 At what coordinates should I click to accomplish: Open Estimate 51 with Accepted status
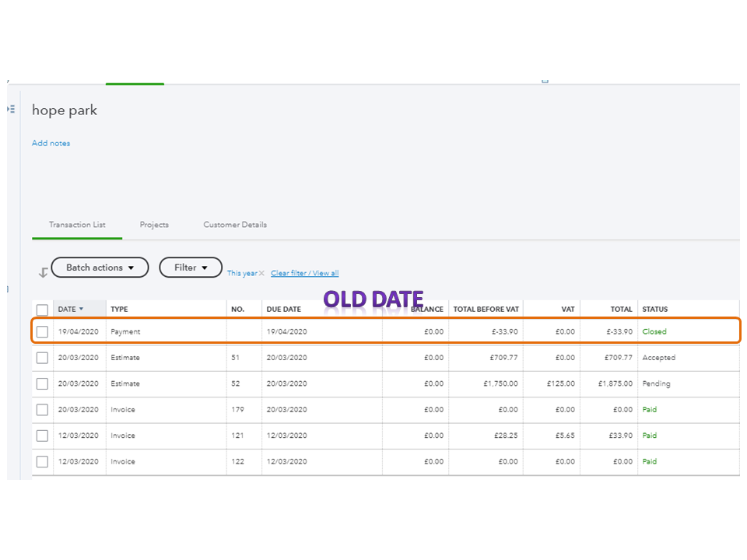coord(125,358)
